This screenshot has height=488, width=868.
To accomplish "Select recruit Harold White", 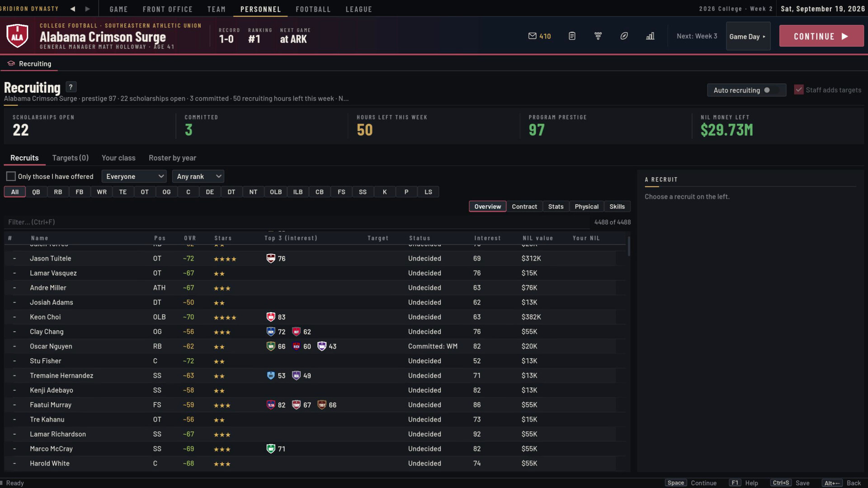I will [x=310, y=464].
